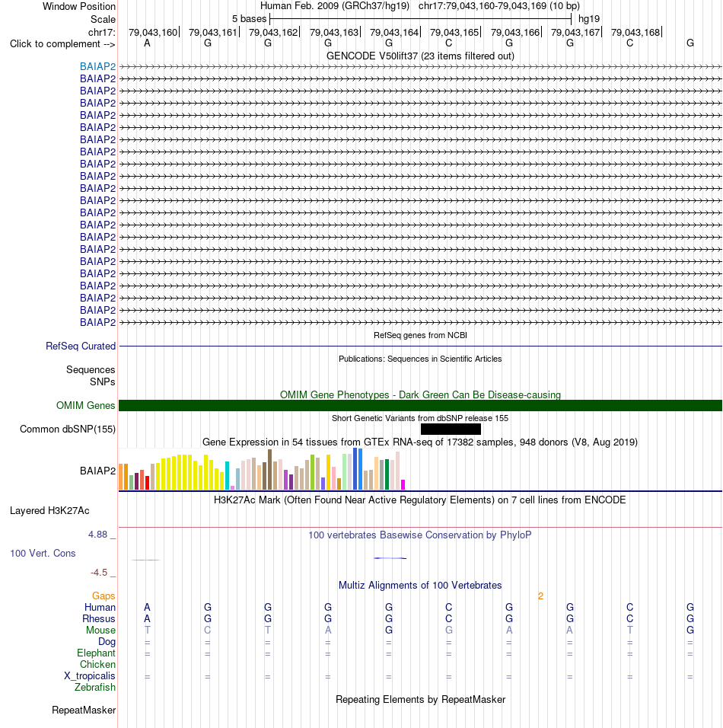Click the Common dbSNP(155) label
The height and width of the screenshot is (728, 723).
point(67,429)
